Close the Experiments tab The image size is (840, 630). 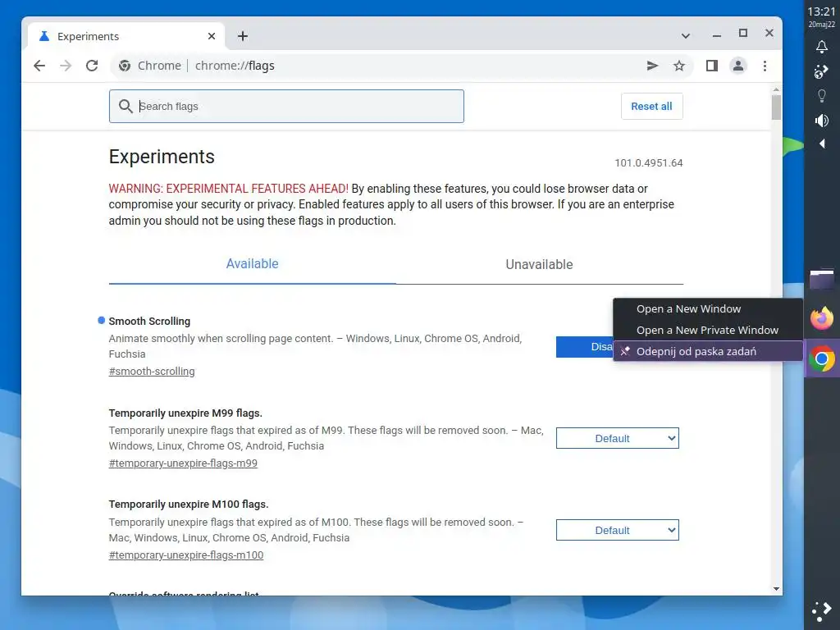click(212, 36)
